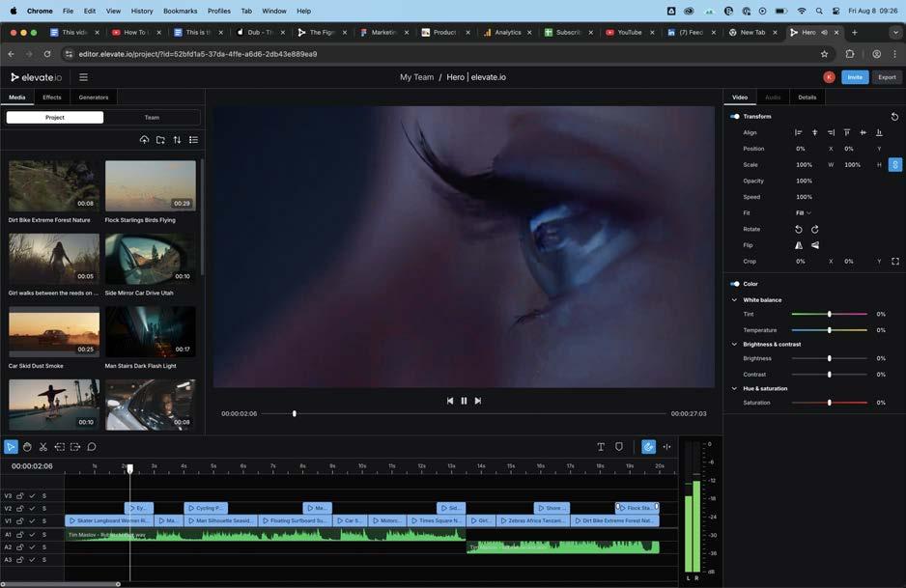Select the hand pan tool
The width and height of the screenshot is (906, 588).
tap(27, 447)
